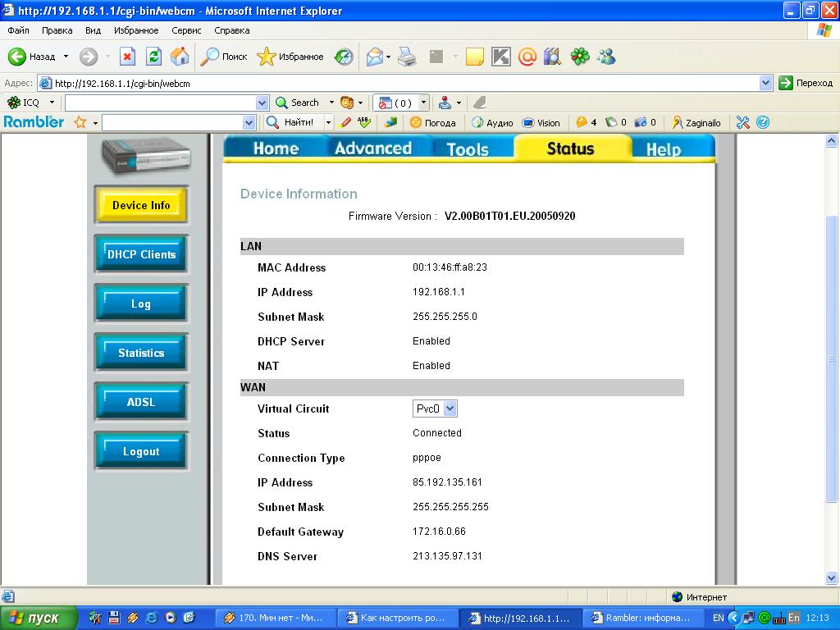840x630 pixels.
Task: Open the Избранное menu in menu bar
Action: tap(136, 30)
